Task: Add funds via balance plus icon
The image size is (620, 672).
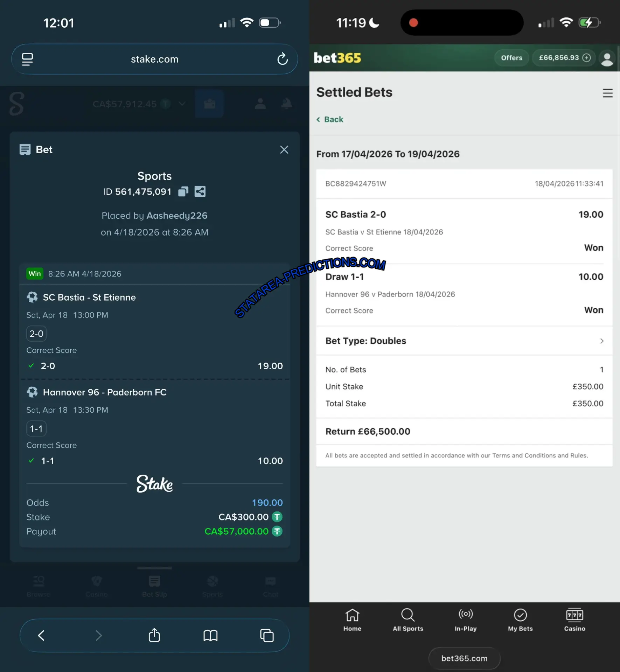Action: click(x=586, y=58)
